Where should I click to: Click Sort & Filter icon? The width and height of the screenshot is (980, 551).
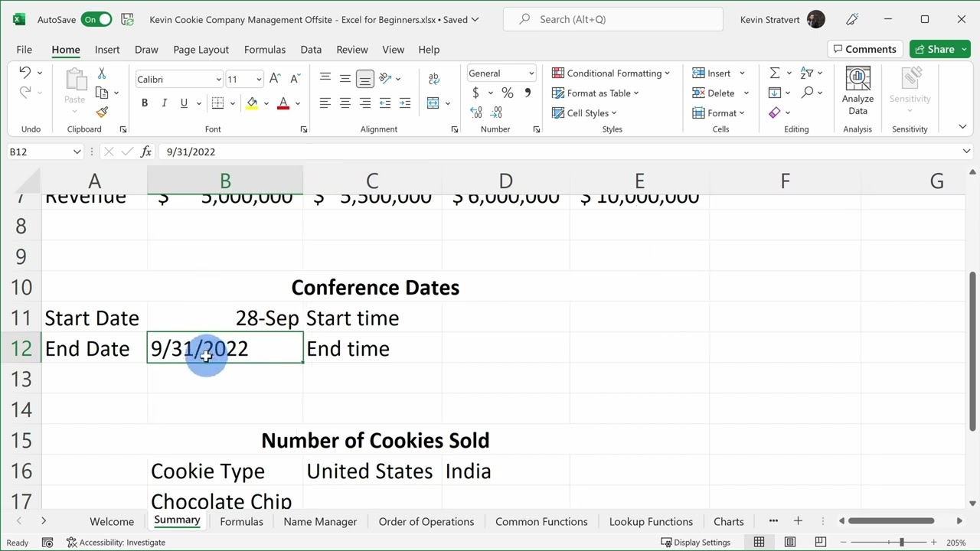click(x=807, y=73)
